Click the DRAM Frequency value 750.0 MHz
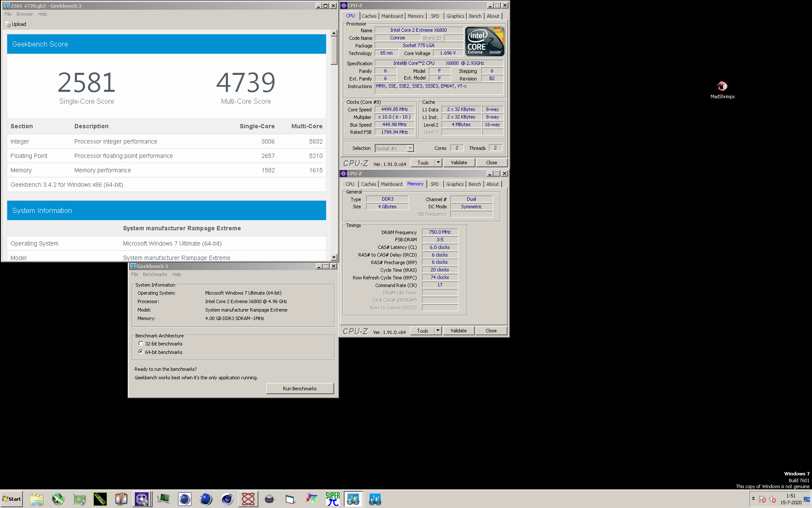The width and height of the screenshot is (812, 508). click(x=440, y=232)
